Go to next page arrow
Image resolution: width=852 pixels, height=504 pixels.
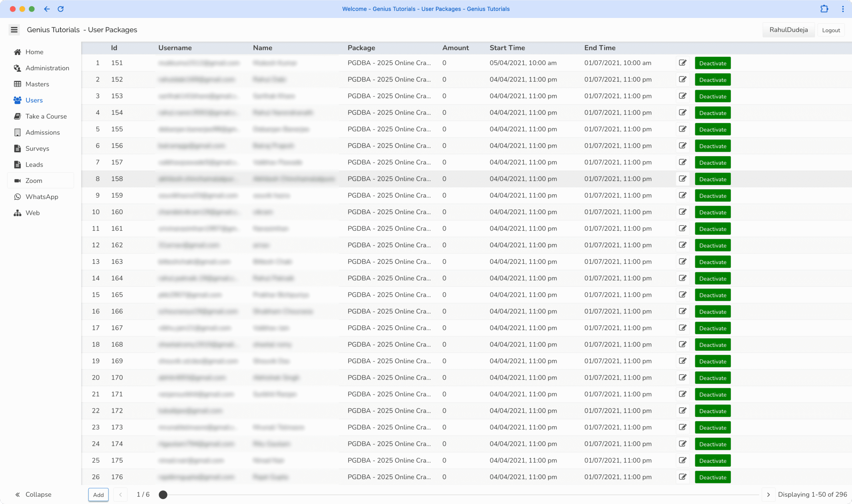[768, 494]
